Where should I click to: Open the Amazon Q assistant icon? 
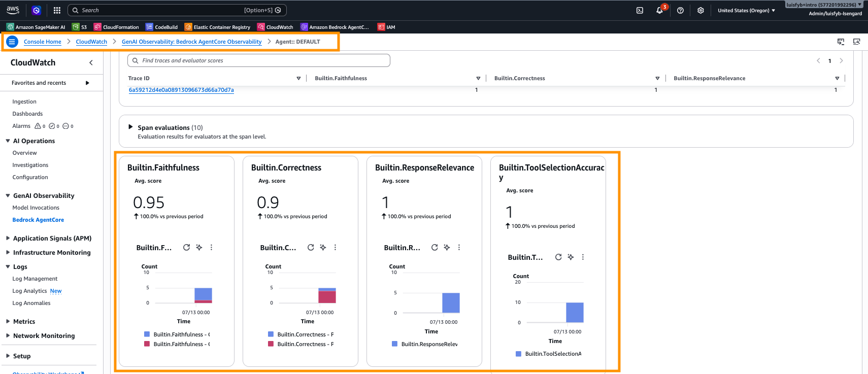(x=37, y=10)
